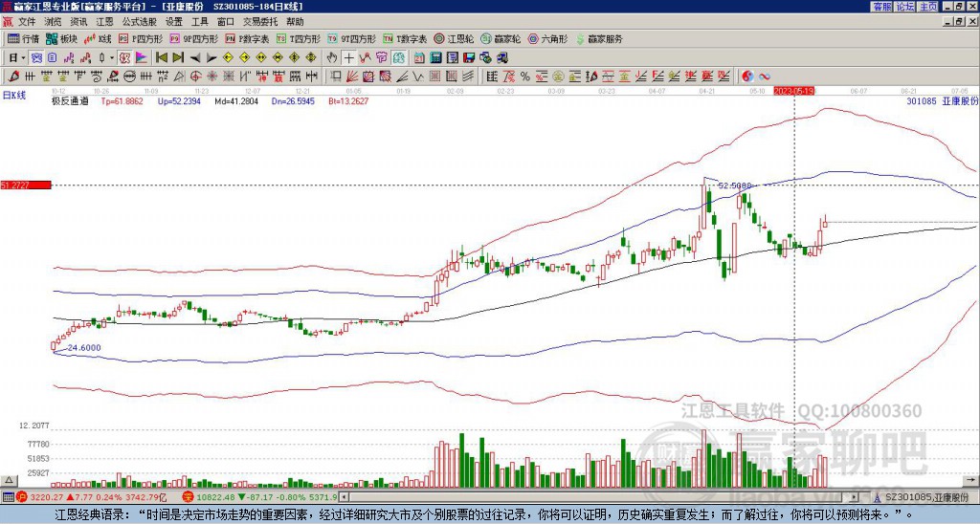Open the 帮助 menu

pos(295,22)
